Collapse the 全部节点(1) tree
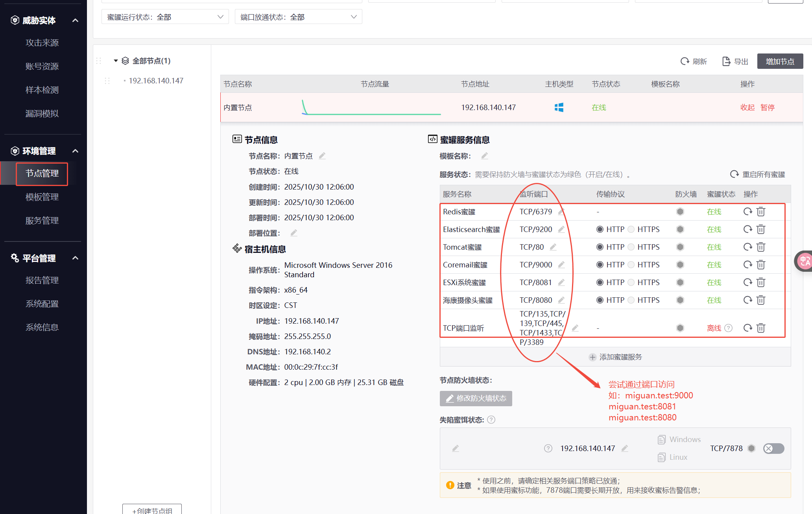Viewport: 812px width, 514px height. [x=116, y=61]
